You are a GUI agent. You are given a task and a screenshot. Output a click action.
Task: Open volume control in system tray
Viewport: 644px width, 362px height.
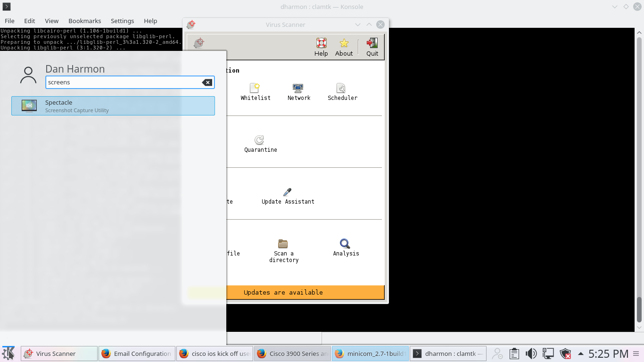tap(531, 354)
